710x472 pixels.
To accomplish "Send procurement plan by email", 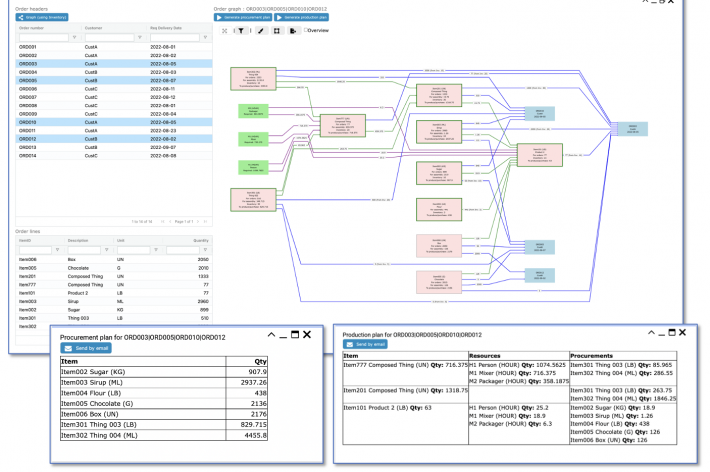I will tap(85, 348).
